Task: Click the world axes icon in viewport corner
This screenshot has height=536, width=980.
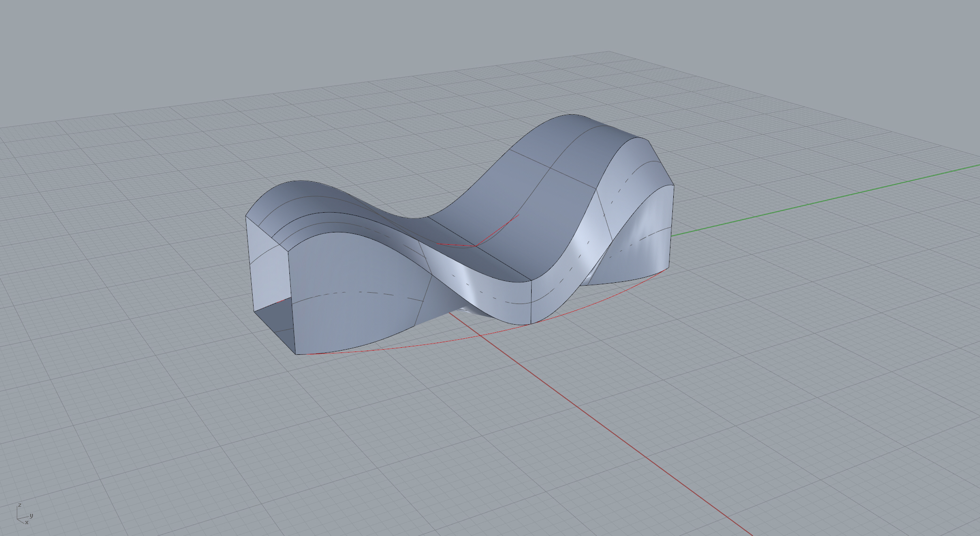Action: (23, 515)
